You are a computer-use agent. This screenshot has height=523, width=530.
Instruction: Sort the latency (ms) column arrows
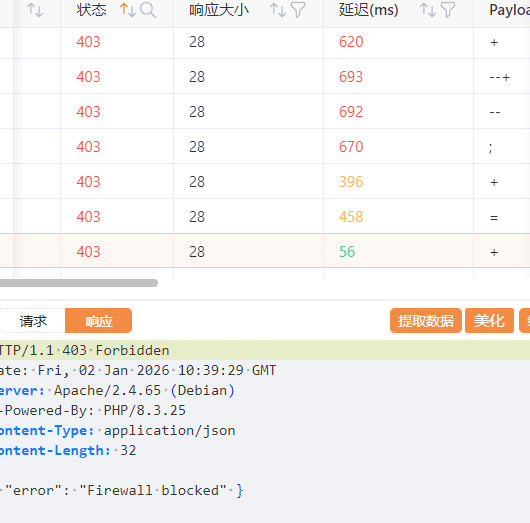(428, 10)
